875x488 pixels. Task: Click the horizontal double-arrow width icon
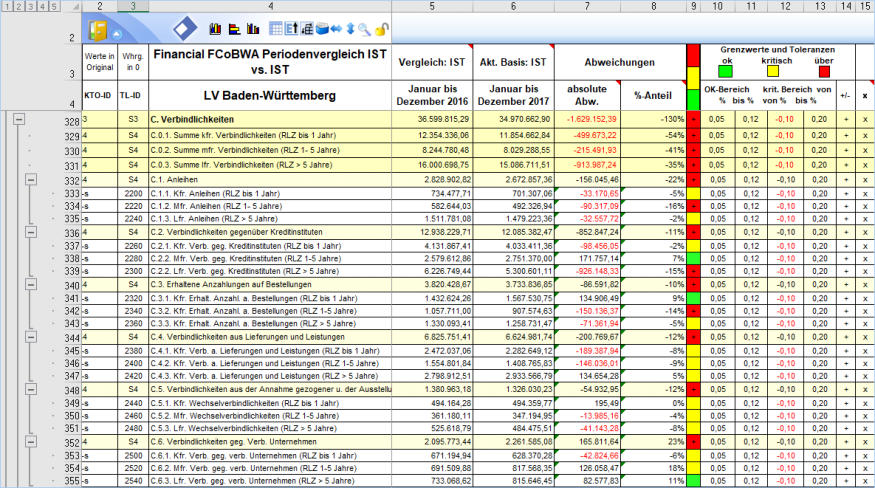[x=336, y=30]
